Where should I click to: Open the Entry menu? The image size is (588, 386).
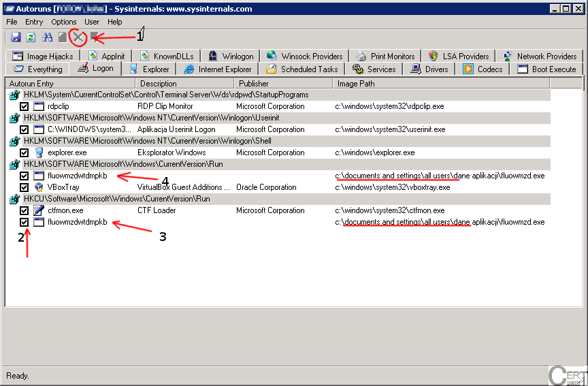coord(34,22)
